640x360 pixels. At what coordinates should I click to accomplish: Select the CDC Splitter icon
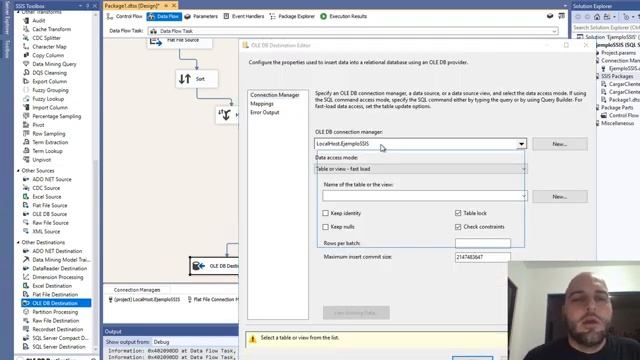coord(26,38)
